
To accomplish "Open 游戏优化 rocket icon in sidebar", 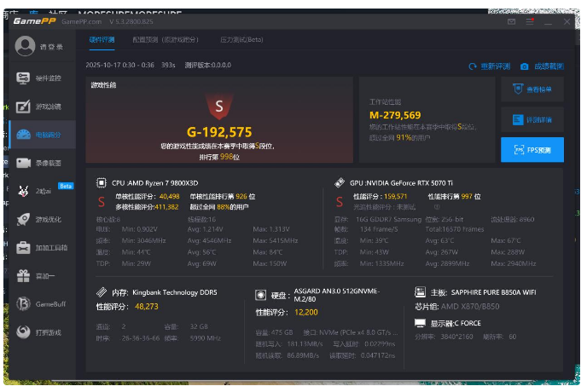I will (x=41, y=219).
